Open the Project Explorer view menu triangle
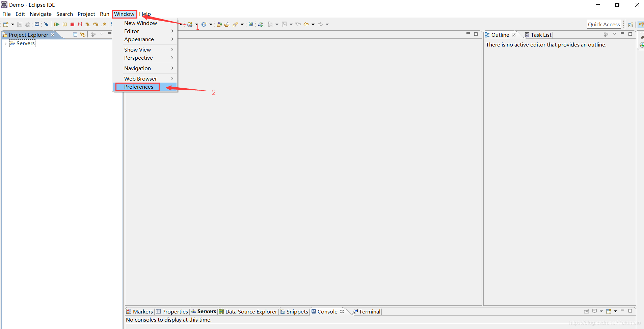Image resolution: width=644 pixels, height=329 pixels. tap(102, 34)
